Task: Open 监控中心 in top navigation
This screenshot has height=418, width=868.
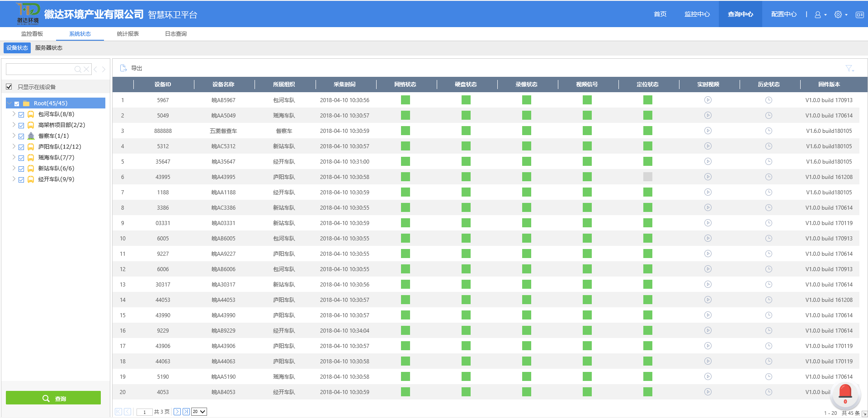Action: (x=697, y=14)
